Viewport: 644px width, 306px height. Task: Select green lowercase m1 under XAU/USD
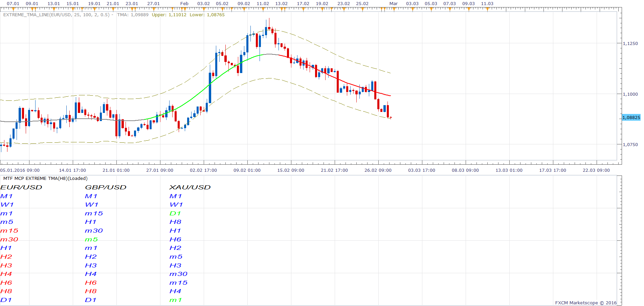pos(176,300)
